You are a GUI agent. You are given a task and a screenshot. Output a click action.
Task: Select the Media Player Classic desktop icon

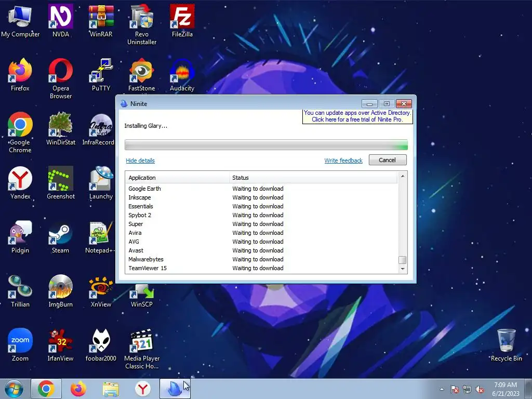(x=141, y=349)
